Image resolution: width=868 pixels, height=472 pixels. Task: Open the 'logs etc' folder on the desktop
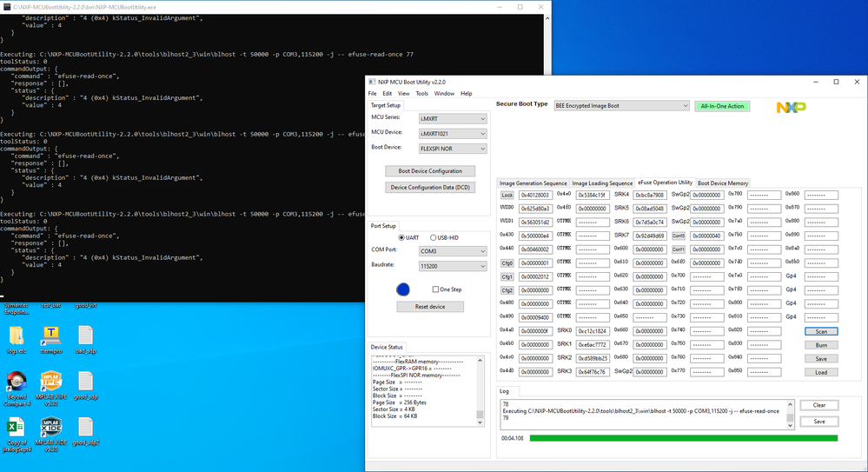click(x=16, y=340)
